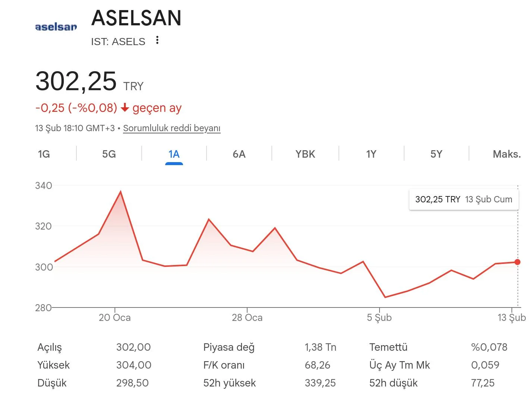This screenshot has height=407, width=532.
Task: Switch chart to YBK range
Action: [305, 154]
